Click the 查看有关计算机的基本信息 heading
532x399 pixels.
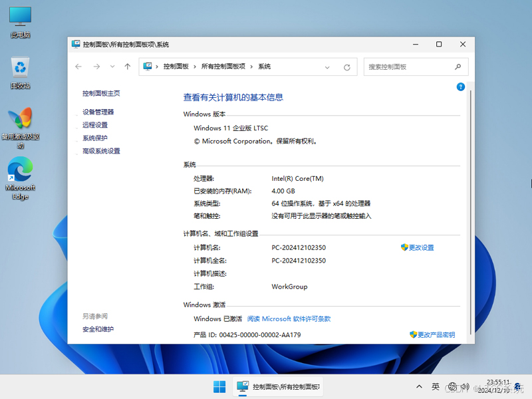233,97
